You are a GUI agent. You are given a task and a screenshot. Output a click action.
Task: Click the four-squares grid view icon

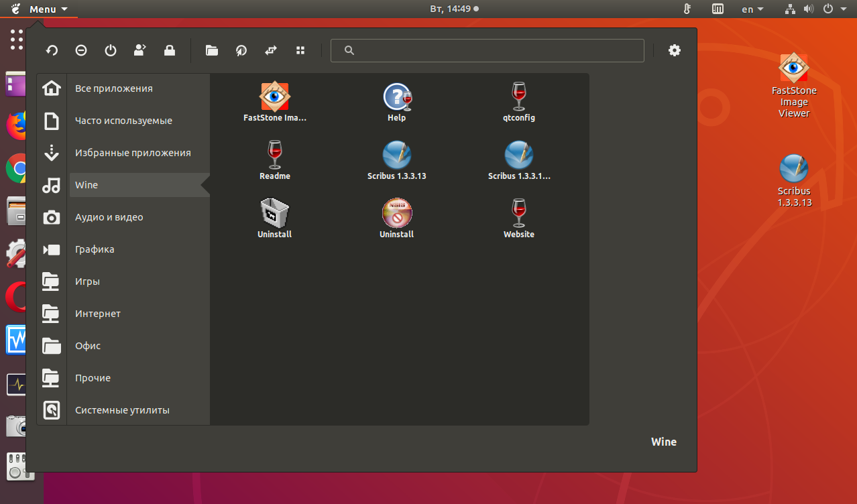click(x=300, y=50)
